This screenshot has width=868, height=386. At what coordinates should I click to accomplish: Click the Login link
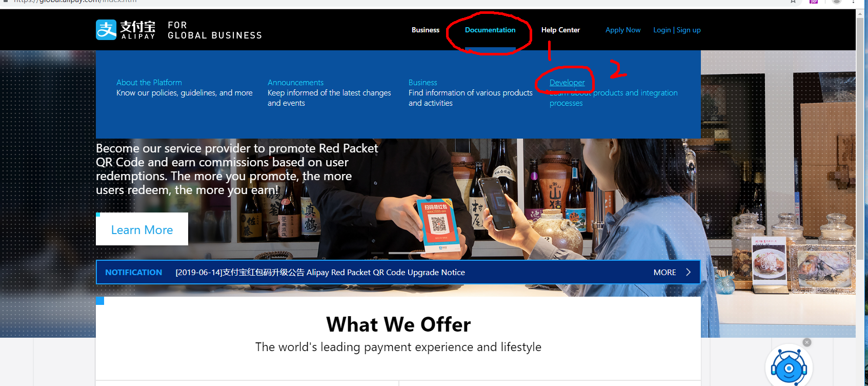662,30
